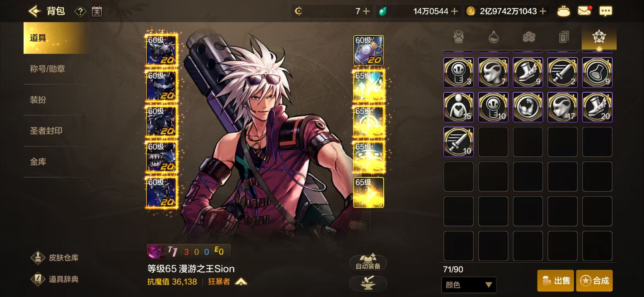Open the calendar icon next to help
644x297 pixels.
click(x=97, y=12)
